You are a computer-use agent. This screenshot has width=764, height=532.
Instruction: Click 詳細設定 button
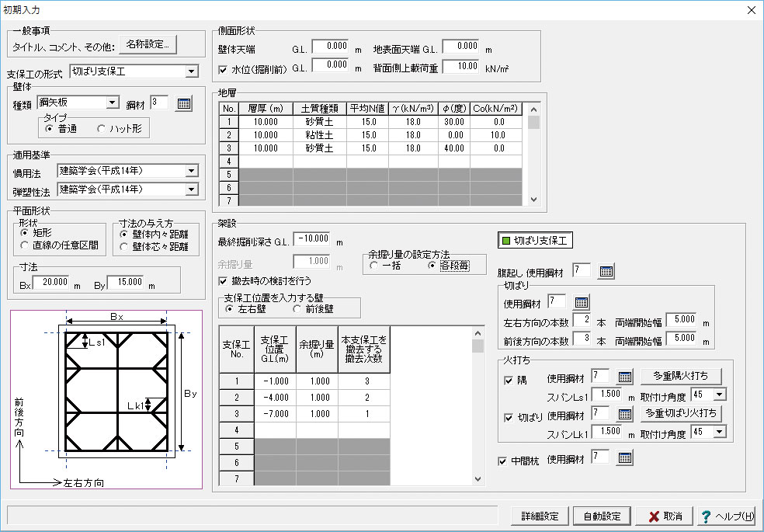click(x=540, y=516)
